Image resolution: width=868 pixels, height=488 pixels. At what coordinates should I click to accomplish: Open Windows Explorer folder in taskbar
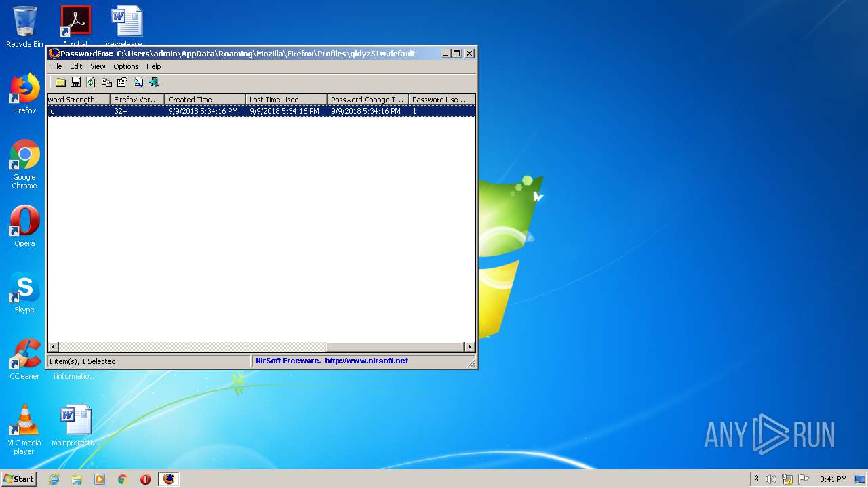(77, 479)
